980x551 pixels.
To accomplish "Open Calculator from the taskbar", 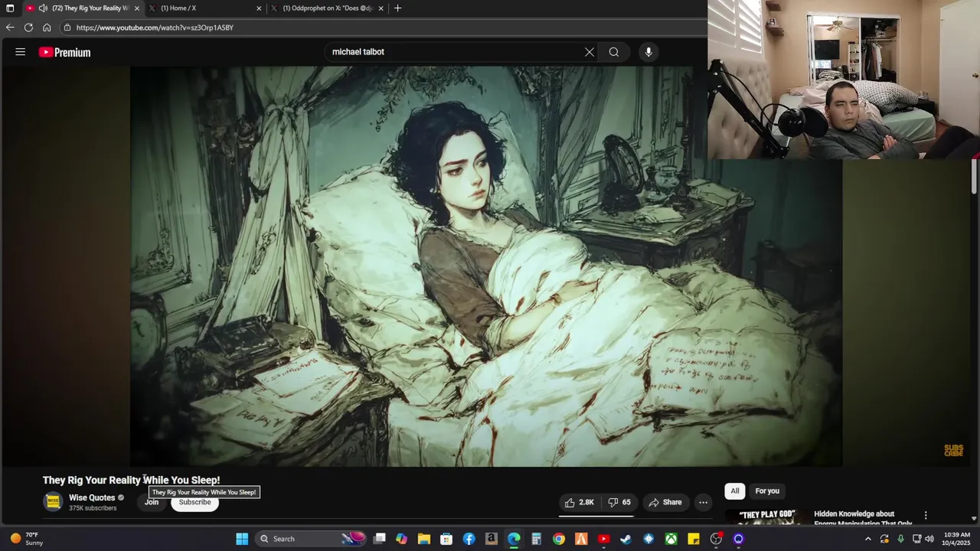I will click(536, 539).
